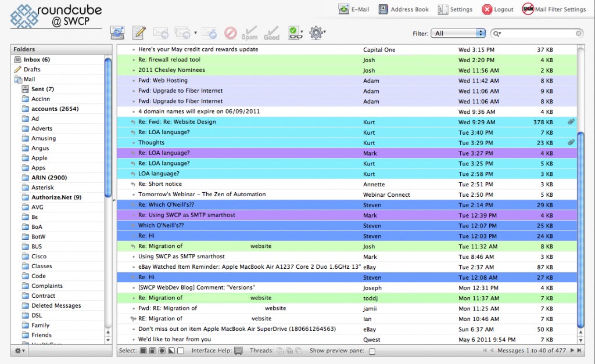Jump to the last page of messages
The height and width of the screenshot is (364, 595).
coord(579,351)
